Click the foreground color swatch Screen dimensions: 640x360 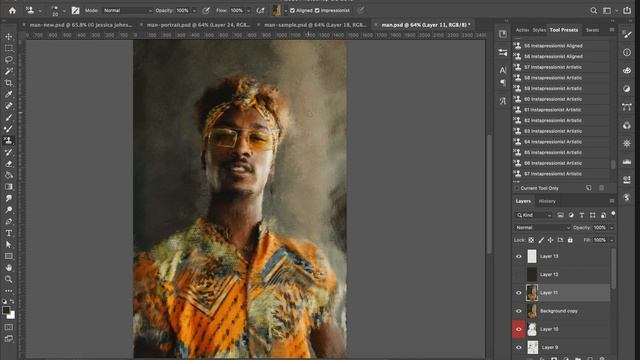6,311
